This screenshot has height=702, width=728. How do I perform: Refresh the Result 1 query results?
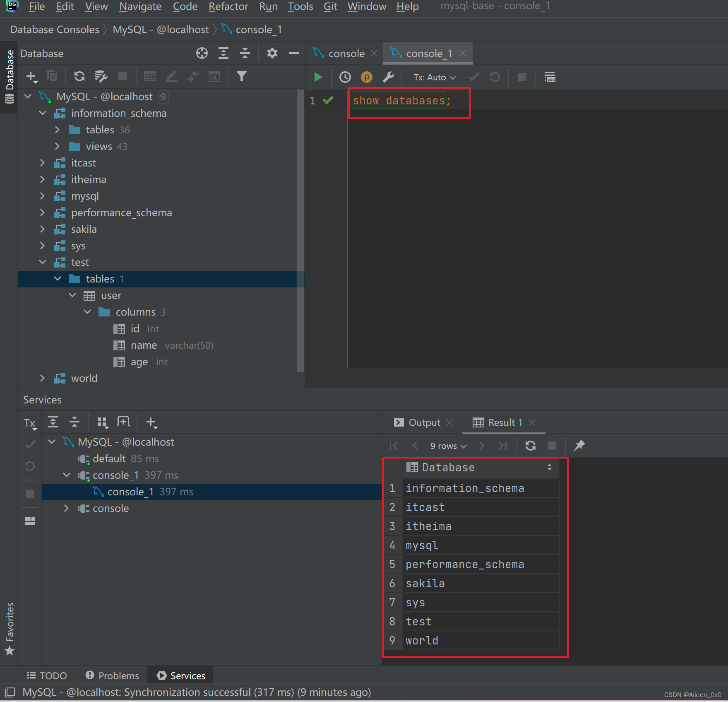(530, 446)
